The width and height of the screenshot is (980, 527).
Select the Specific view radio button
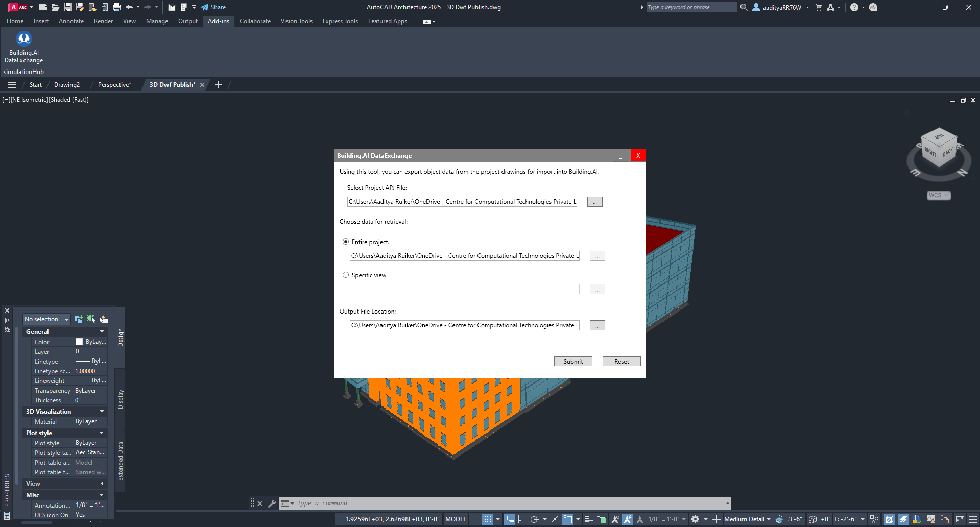pos(346,275)
